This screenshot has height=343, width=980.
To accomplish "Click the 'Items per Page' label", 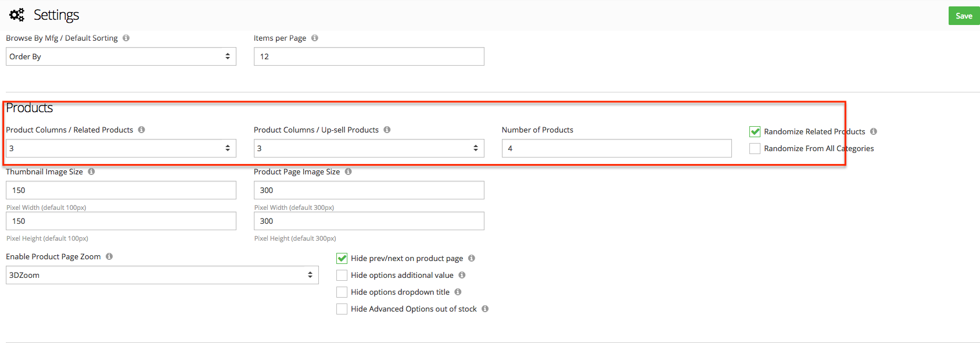I will pyautogui.click(x=280, y=38).
